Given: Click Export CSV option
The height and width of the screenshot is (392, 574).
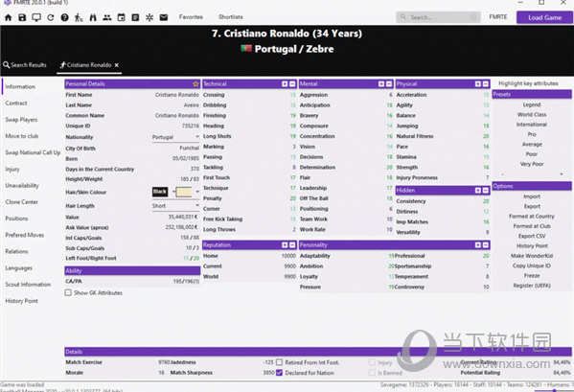Looking at the screenshot, I should pos(532,236).
